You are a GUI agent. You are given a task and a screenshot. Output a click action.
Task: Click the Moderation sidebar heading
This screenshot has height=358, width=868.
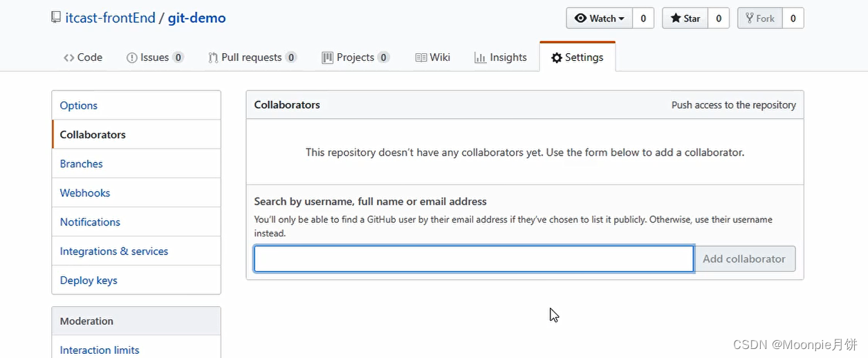tap(86, 321)
